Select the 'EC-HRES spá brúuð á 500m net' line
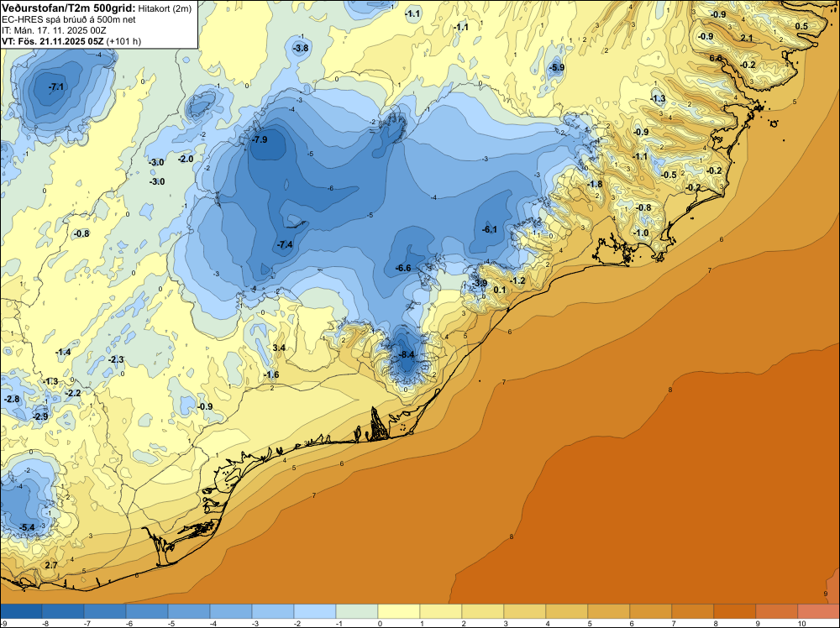This screenshot has height=628, width=840. pyautogui.click(x=69, y=20)
